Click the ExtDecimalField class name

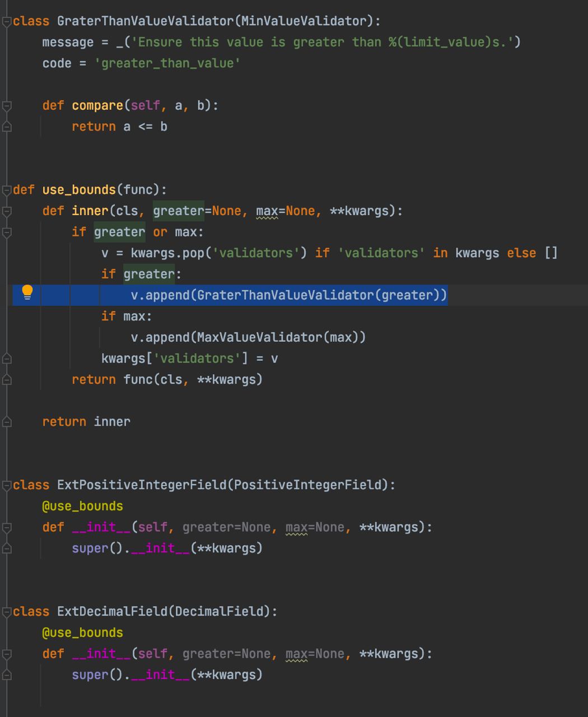coord(112,612)
